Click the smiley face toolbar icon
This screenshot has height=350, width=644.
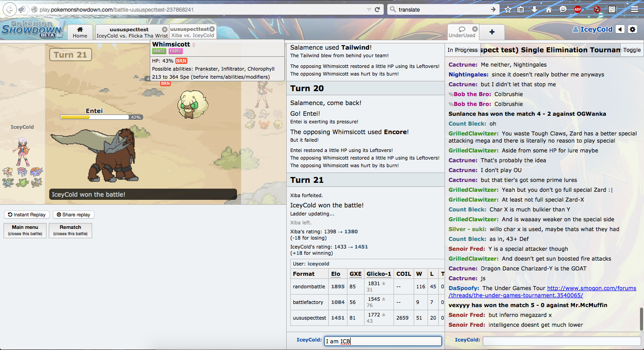click(563, 9)
